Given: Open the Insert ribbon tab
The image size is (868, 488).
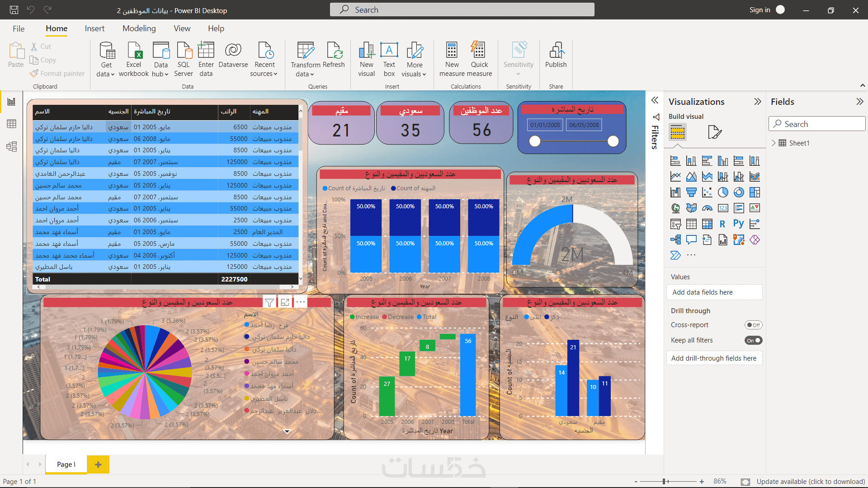Looking at the screenshot, I should coord(94,28).
